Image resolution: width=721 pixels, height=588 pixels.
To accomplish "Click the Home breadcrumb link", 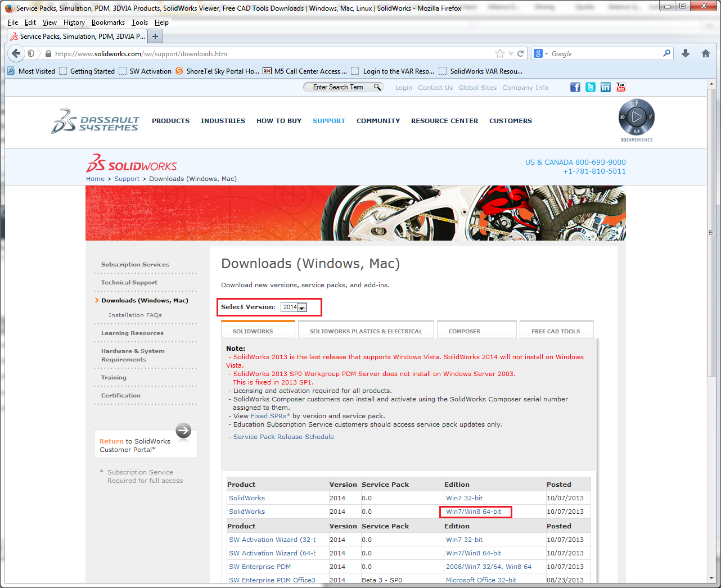I will pos(95,179).
